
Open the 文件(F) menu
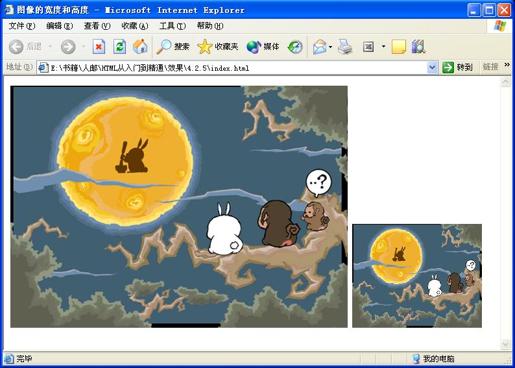coord(22,26)
